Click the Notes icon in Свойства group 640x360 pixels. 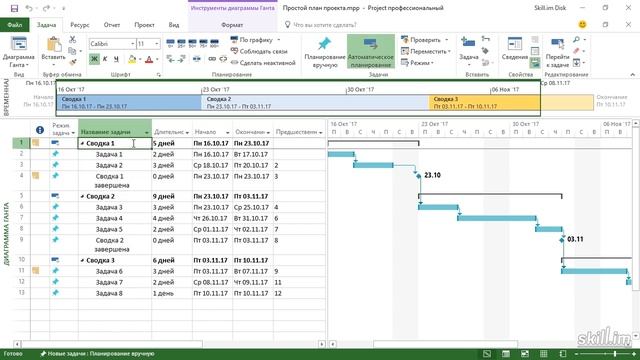point(535,40)
